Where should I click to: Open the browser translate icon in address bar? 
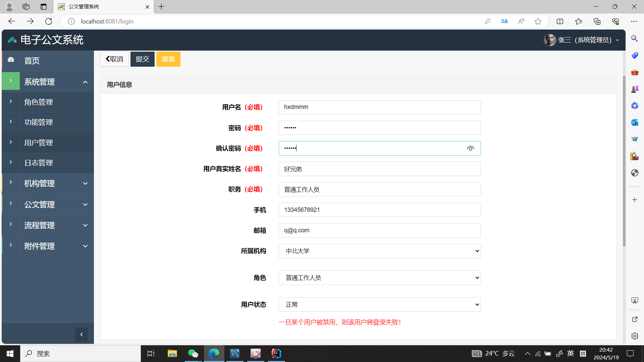click(x=504, y=21)
